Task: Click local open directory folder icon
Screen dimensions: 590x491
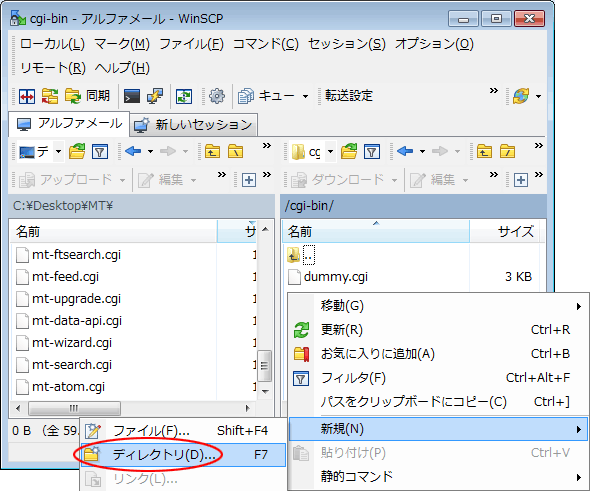Action: click(77, 152)
